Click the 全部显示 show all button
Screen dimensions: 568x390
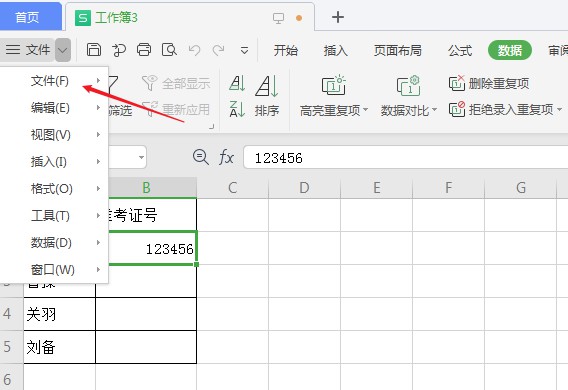coord(176,84)
